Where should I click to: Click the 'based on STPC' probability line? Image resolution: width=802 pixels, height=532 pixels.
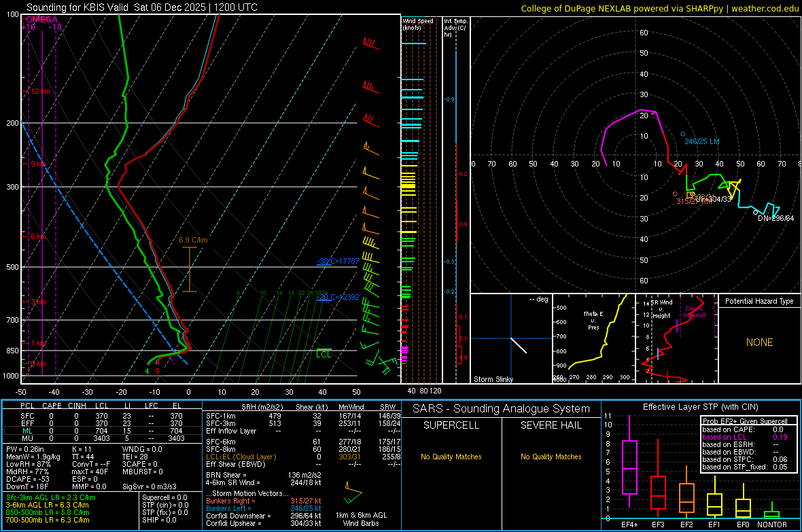click(745, 459)
